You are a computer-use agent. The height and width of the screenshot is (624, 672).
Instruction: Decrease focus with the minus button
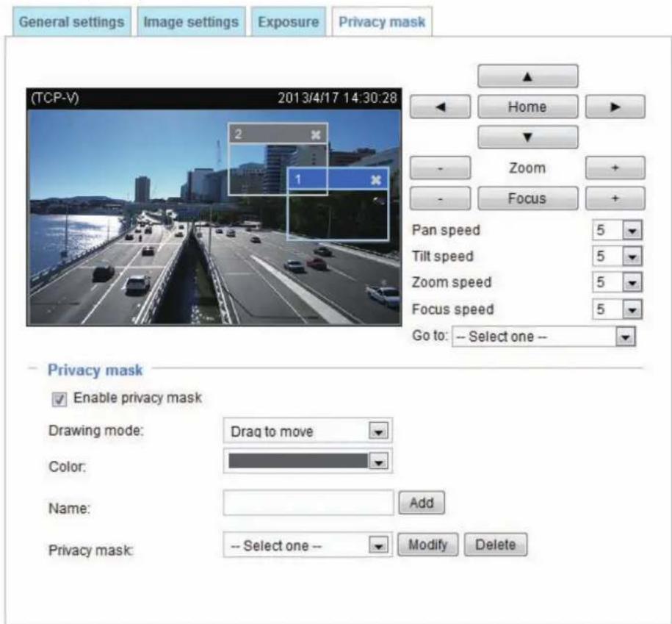(440, 198)
